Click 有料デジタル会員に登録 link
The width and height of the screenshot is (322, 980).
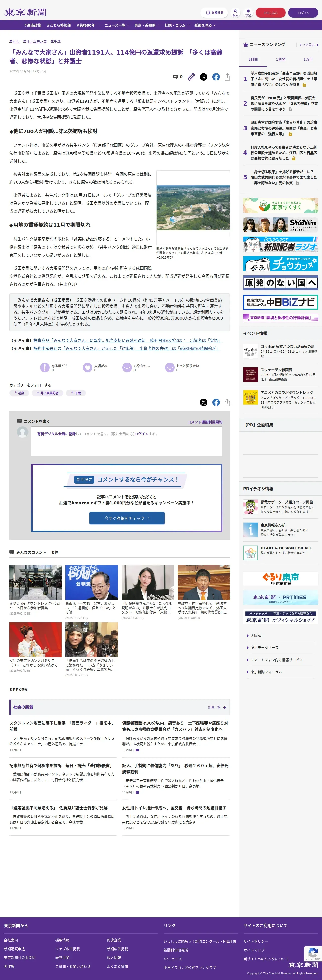pos(56,434)
